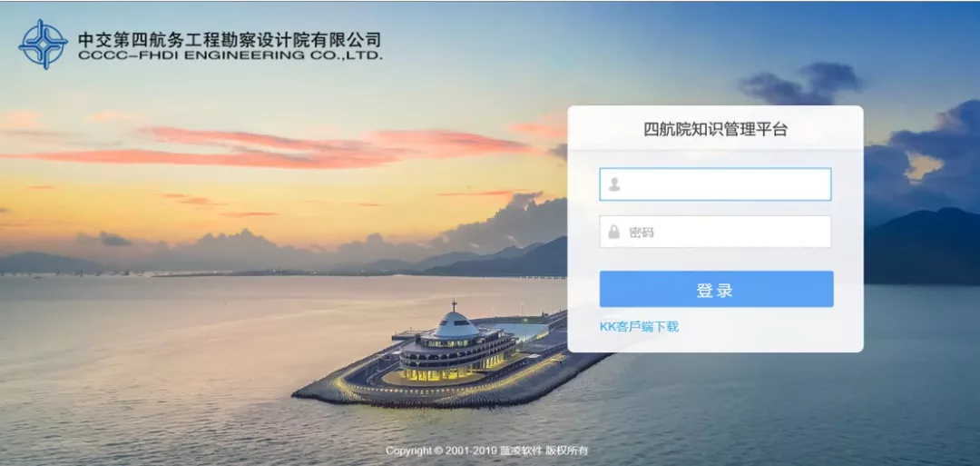Click blank area of login panel beside KK link

coord(769,327)
